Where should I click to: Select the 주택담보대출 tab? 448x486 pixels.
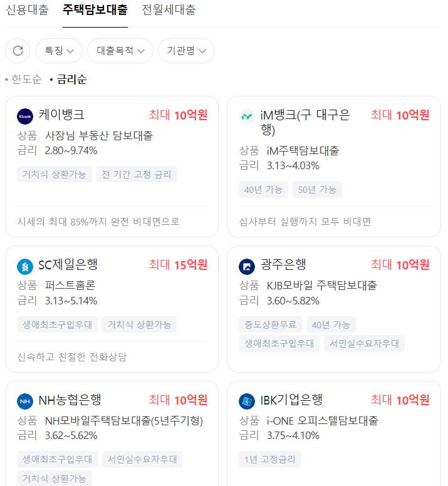(x=95, y=10)
